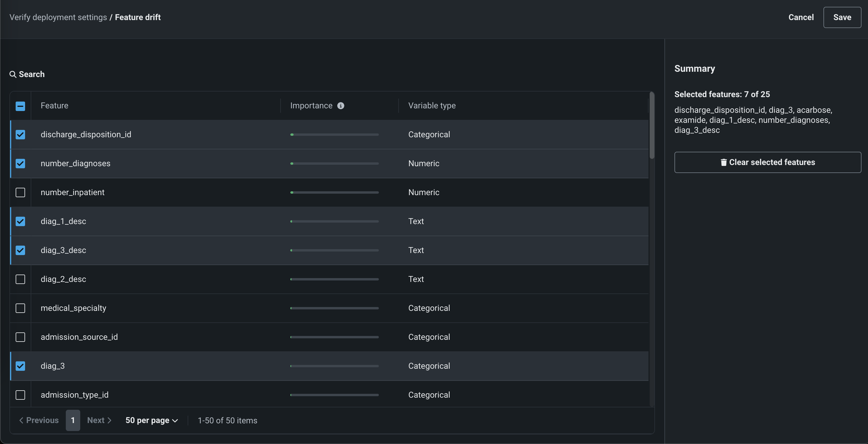Click the Feature column header
This screenshot has height=444, width=868.
tap(55, 105)
